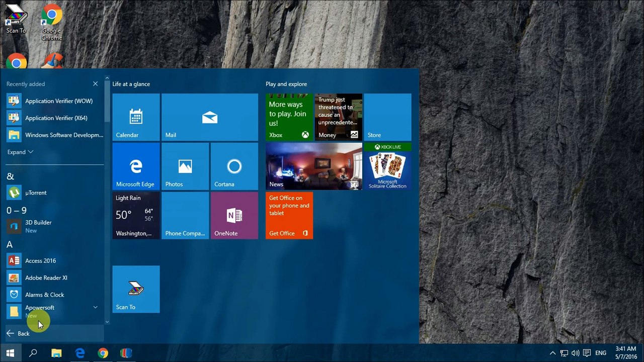Launch Access 2016 from the app list
The height and width of the screenshot is (362, 644).
[54, 260]
